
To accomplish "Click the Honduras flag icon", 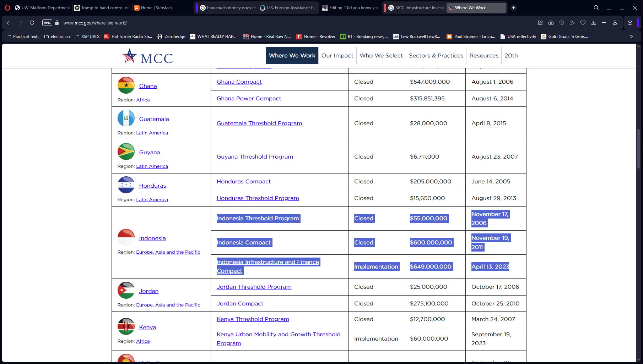I will click(126, 185).
